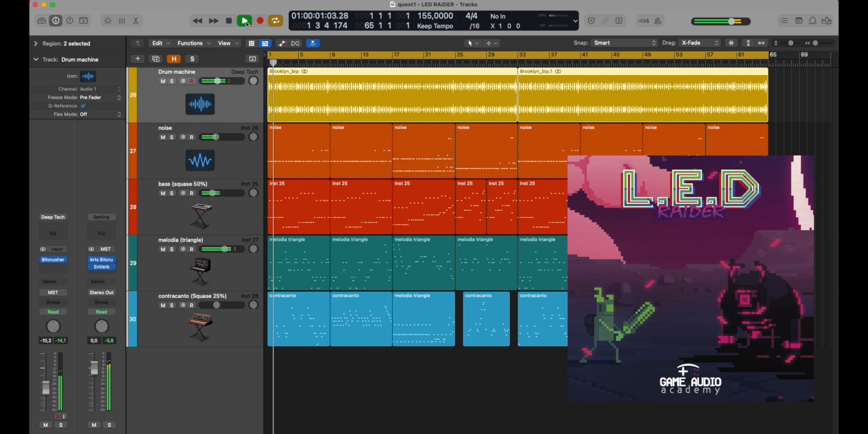Click the Deep Tech setting button
Image resolution: width=868 pixels, height=434 pixels.
click(x=53, y=217)
